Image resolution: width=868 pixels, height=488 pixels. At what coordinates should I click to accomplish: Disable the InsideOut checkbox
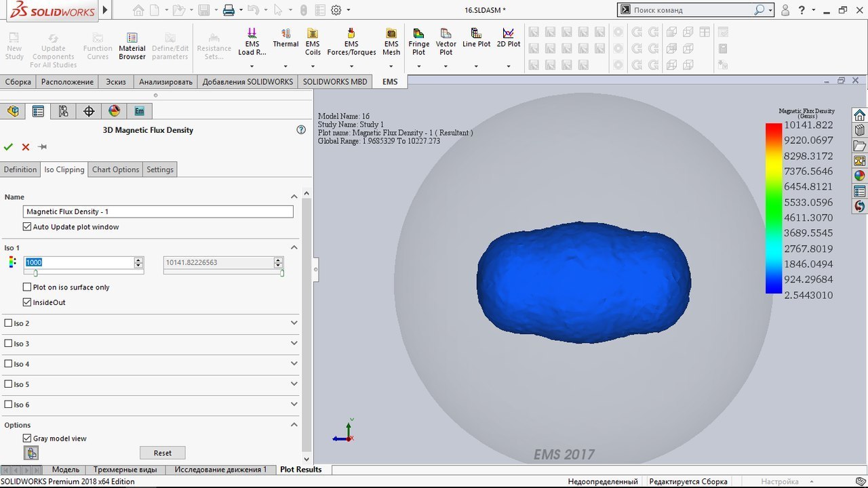[27, 302]
